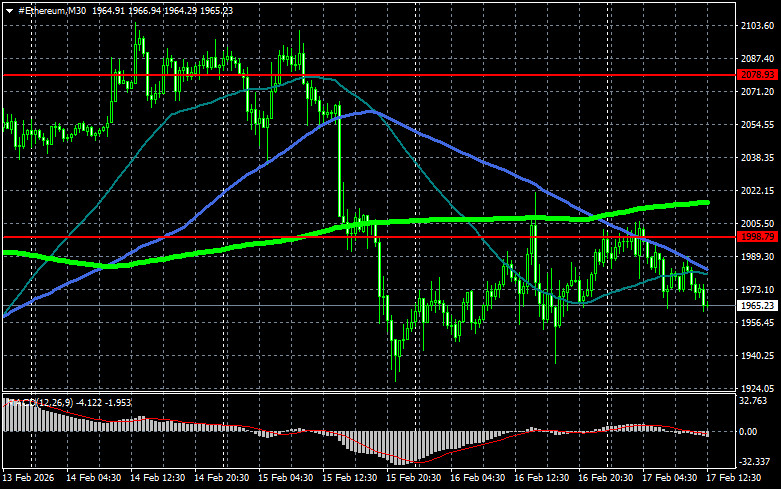
Task: Click the 14 Feb 20:30 time label
Action: click(222, 478)
